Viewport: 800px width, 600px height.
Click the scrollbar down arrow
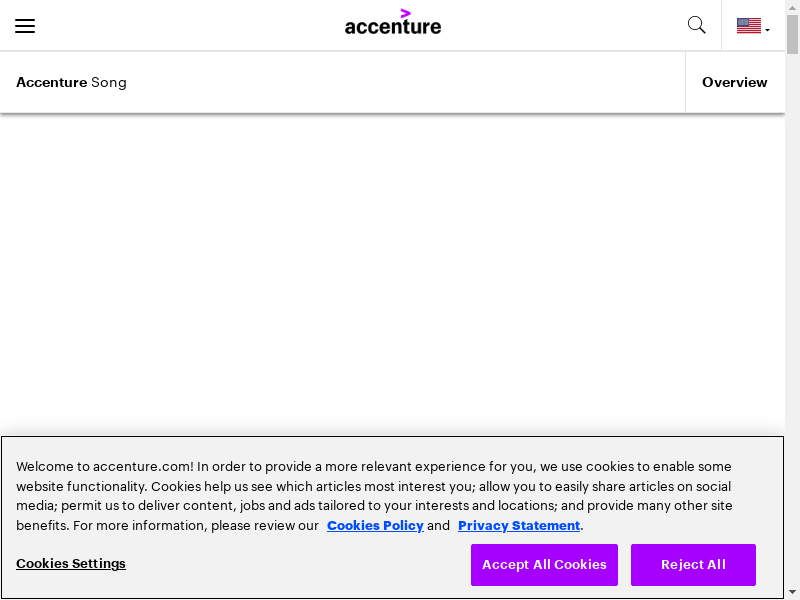point(792,592)
